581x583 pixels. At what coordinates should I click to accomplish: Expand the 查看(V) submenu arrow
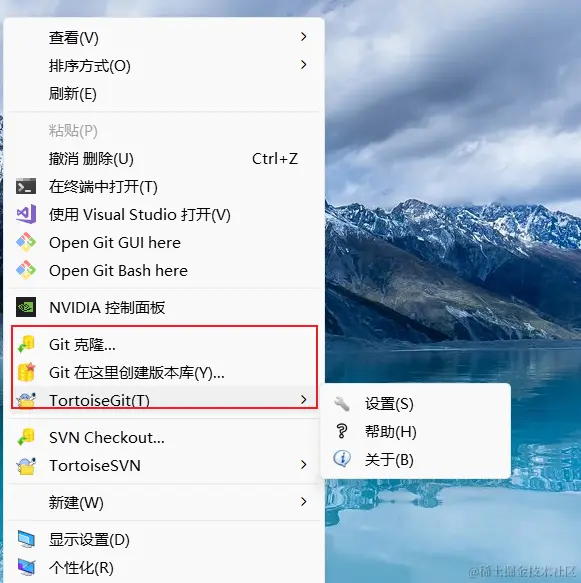click(x=304, y=37)
